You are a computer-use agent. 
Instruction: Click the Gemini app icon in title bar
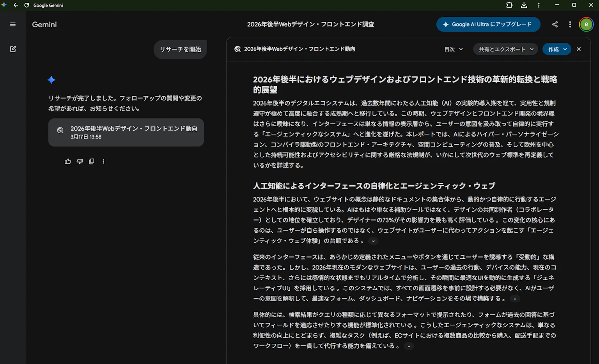coord(4,5)
